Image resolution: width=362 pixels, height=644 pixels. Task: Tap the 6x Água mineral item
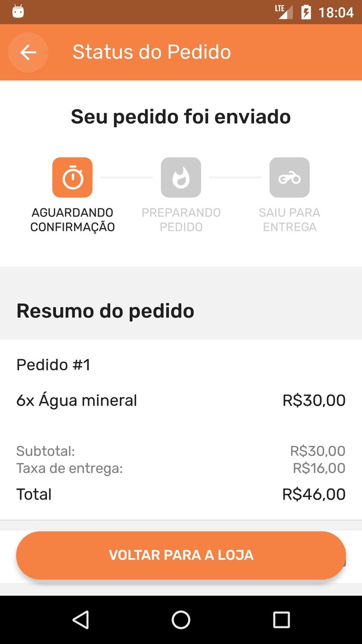coord(76,400)
